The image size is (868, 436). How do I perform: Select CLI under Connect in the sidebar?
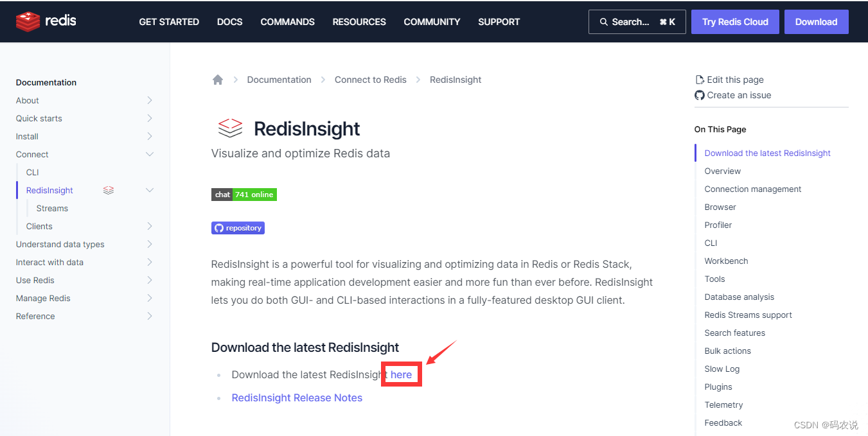pyautogui.click(x=33, y=172)
